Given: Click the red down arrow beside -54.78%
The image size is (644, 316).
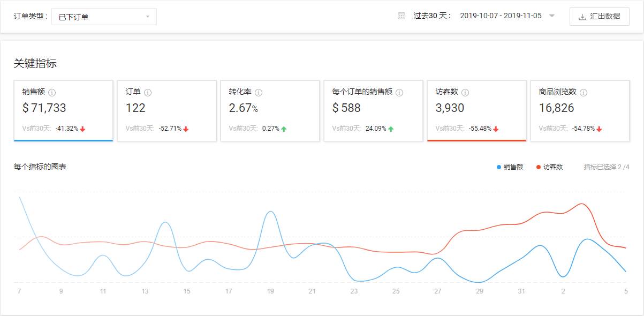Looking at the screenshot, I should (x=599, y=129).
